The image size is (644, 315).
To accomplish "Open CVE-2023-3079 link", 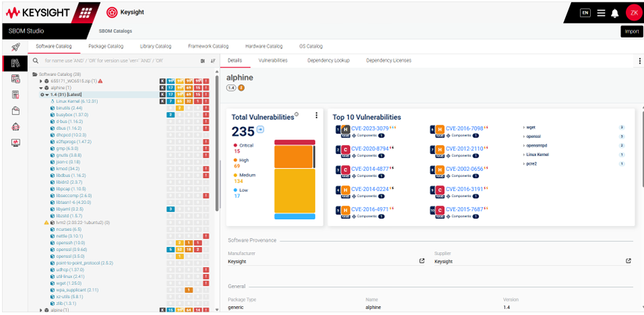I will (x=370, y=129).
